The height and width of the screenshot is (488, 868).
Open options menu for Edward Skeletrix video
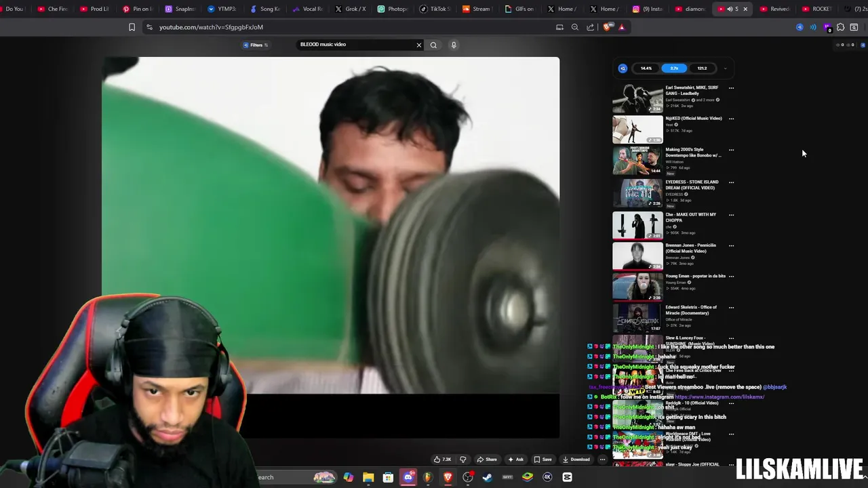click(x=731, y=308)
